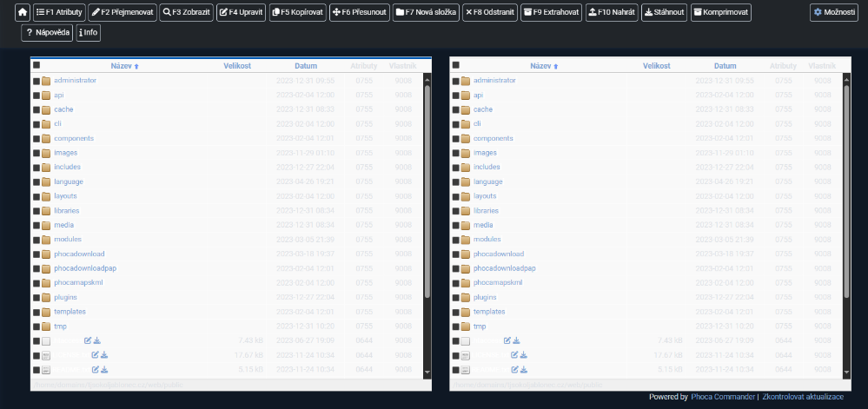Viewport: 868px width, 409px height.
Task: Toggle select-all checkbox in right panel header
Action: [456, 65]
